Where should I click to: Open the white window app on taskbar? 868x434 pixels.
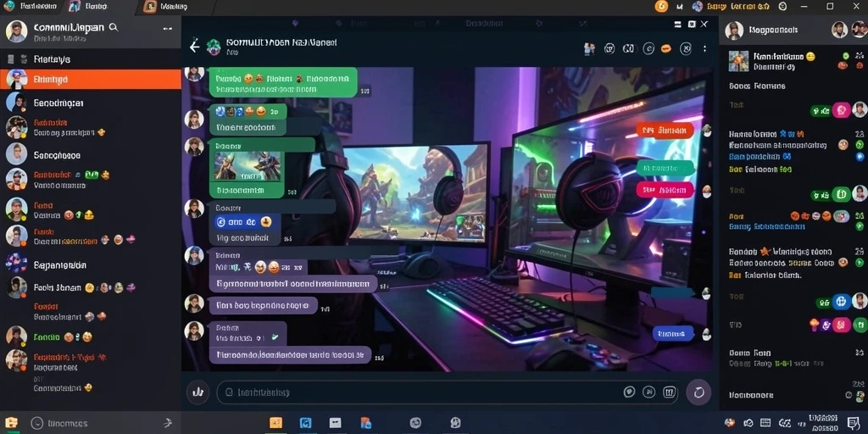[336, 423]
